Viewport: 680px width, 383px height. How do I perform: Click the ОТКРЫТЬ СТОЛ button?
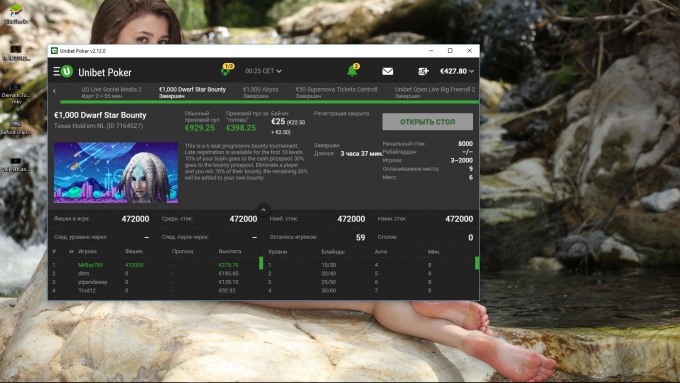pyautogui.click(x=428, y=122)
